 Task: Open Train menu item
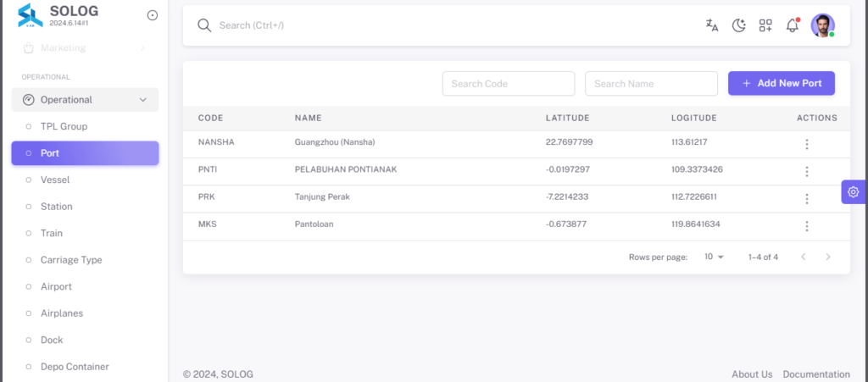pyautogui.click(x=86, y=233)
